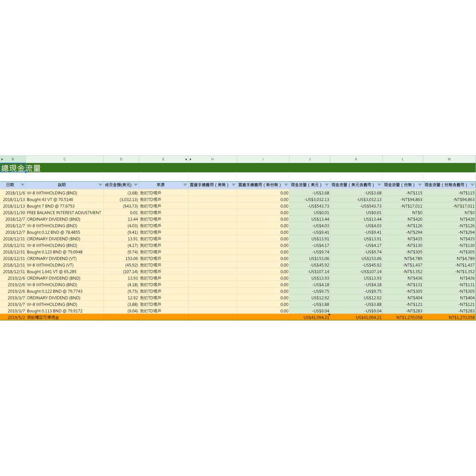Expand hidden columns arrow right of column E

coord(186,159)
